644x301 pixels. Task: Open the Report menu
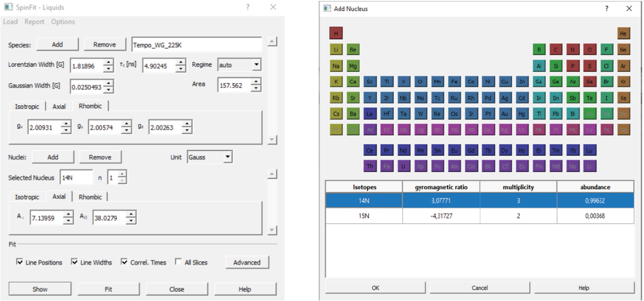[34, 22]
